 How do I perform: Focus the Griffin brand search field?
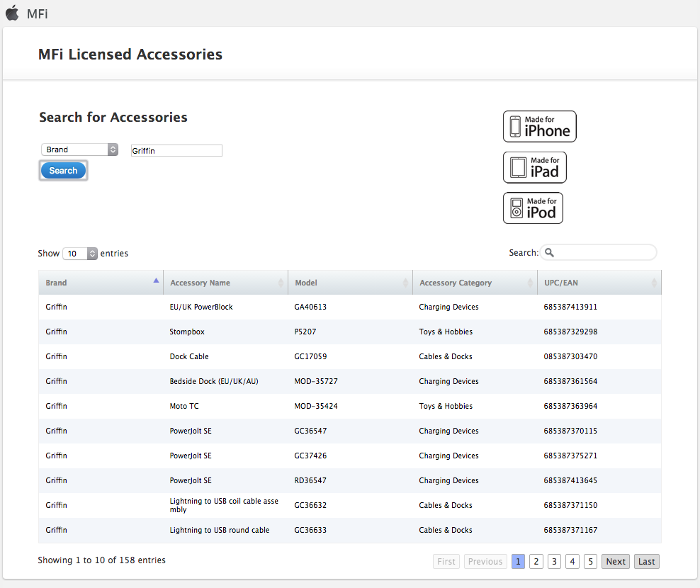coord(176,151)
